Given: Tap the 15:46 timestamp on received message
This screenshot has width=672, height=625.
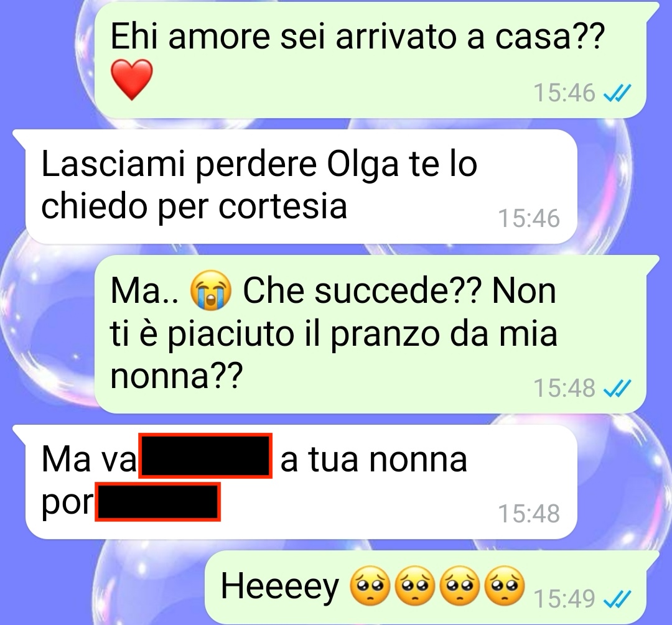Looking at the screenshot, I should click(529, 218).
